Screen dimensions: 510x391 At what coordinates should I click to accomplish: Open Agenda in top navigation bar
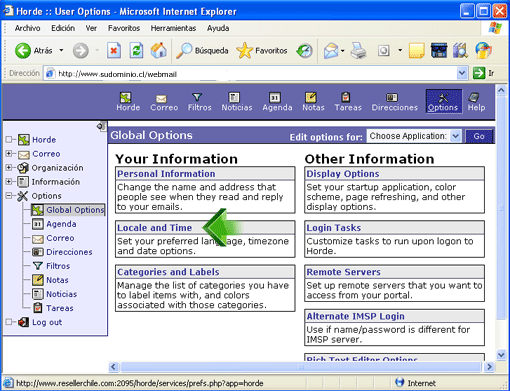(277, 102)
